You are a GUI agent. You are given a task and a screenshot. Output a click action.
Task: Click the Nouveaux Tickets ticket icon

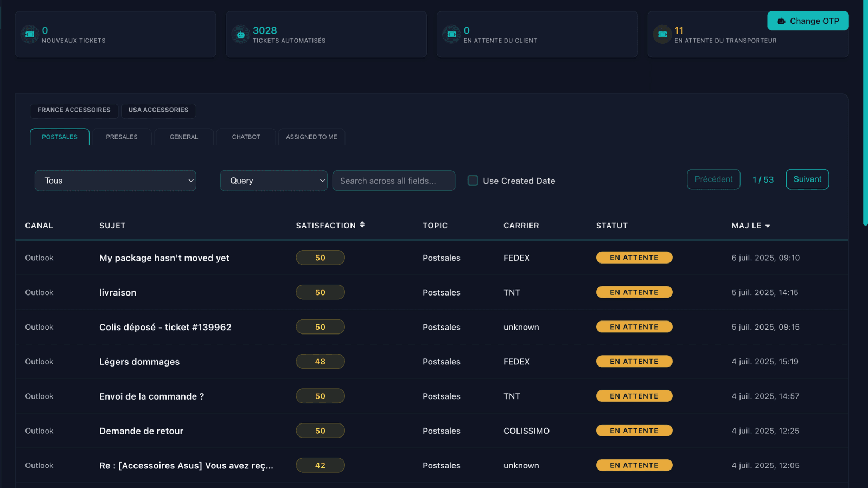tap(30, 34)
